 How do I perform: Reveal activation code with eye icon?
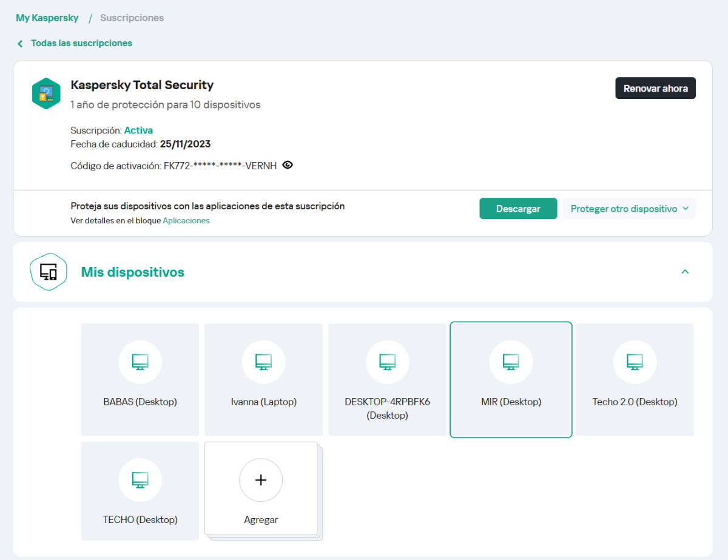(x=288, y=165)
